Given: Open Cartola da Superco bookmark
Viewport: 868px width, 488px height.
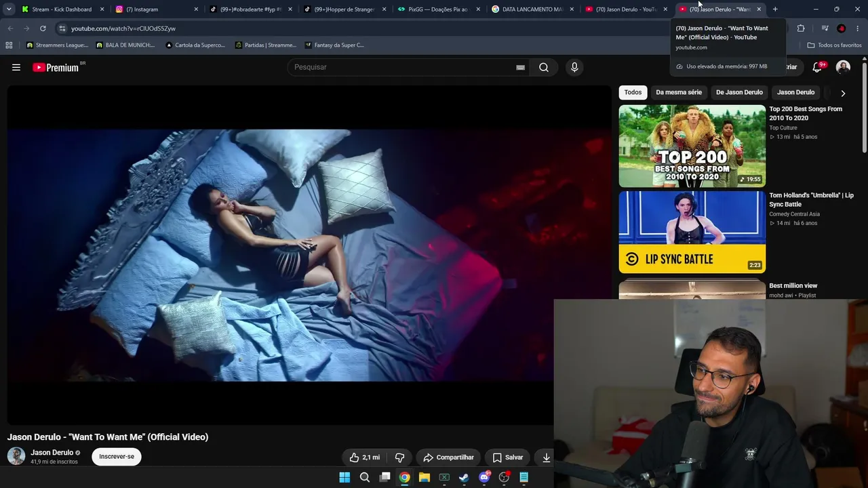Looking at the screenshot, I should [195, 45].
